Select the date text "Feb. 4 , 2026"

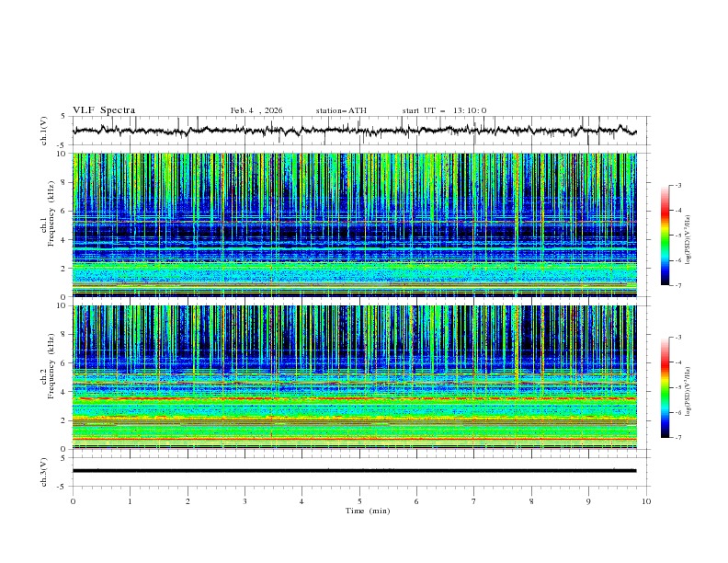[x=256, y=110]
